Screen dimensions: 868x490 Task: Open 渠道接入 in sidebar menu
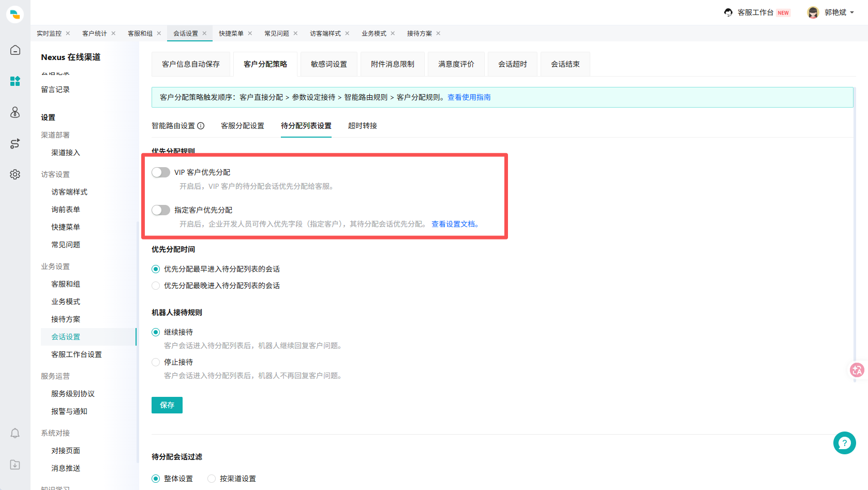coord(66,153)
